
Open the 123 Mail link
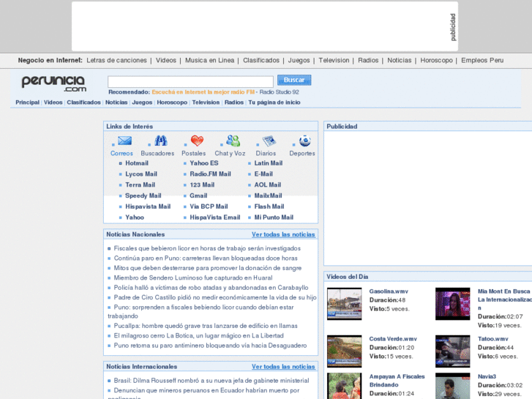[202, 184]
